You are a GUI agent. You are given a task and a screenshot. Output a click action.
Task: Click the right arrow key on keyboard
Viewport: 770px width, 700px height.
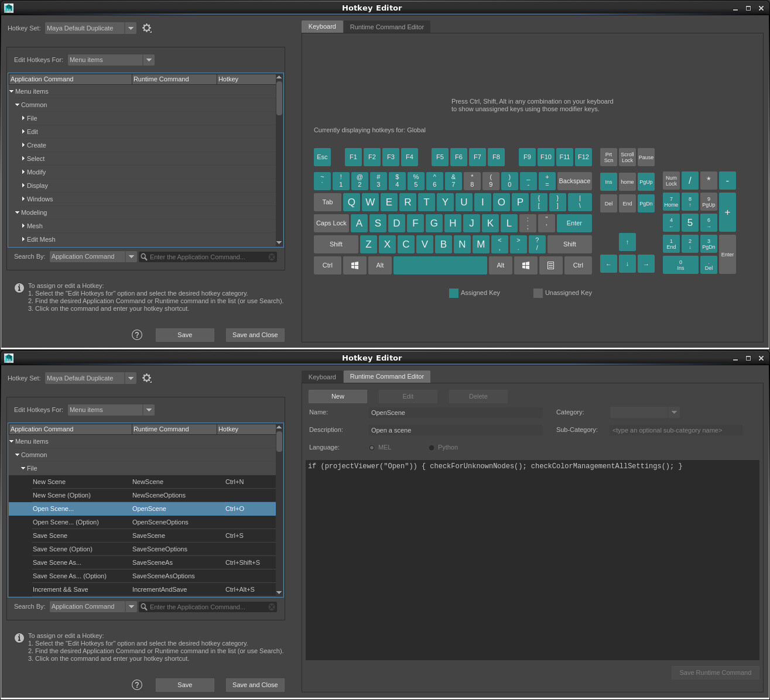point(646,264)
